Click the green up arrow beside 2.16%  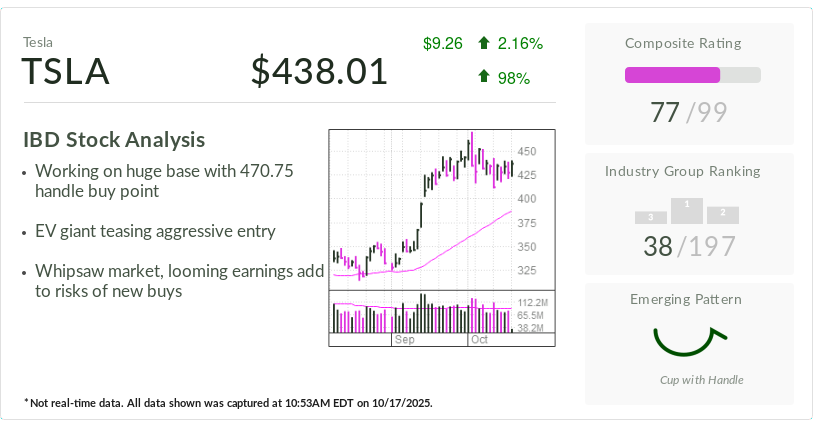pyautogui.click(x=484, y=43)
